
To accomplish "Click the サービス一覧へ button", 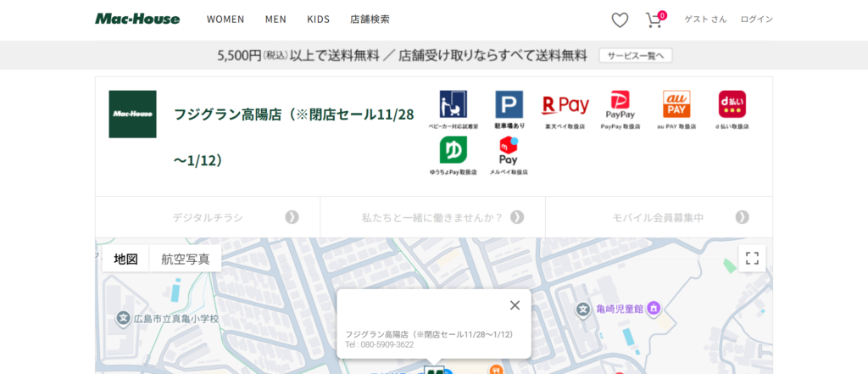I will 636,55.
